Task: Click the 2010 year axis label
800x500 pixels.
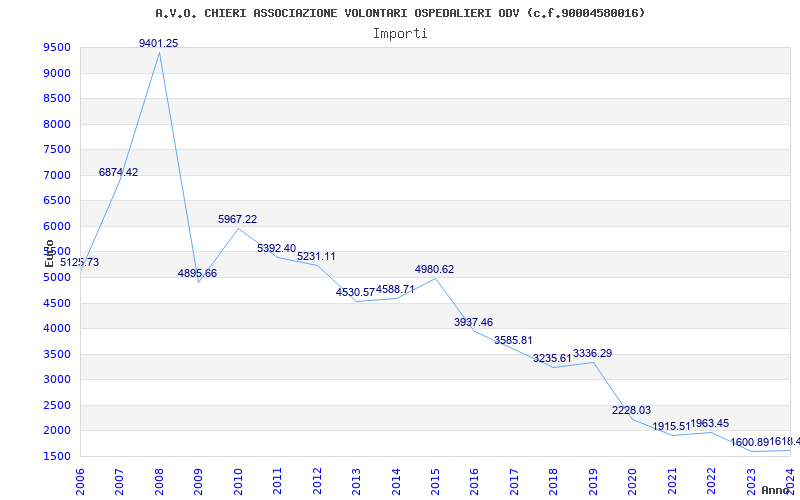Action: pos(238,482)
